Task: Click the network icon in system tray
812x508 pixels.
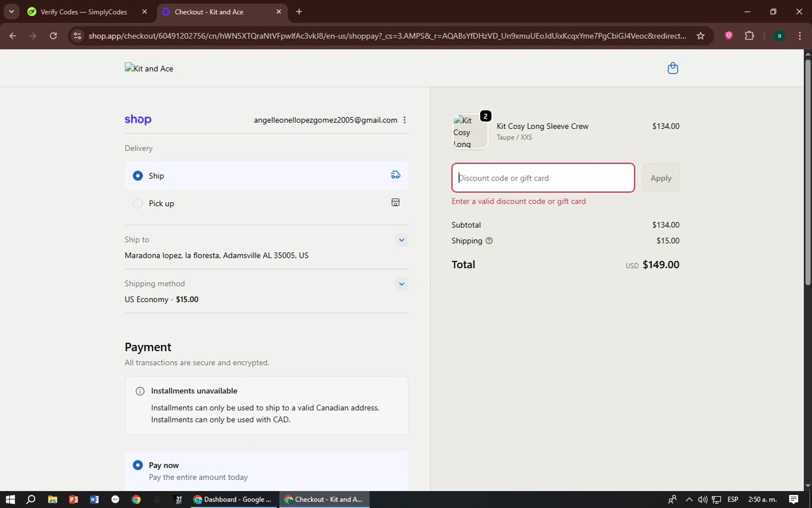Action: [x=717, y=499]
